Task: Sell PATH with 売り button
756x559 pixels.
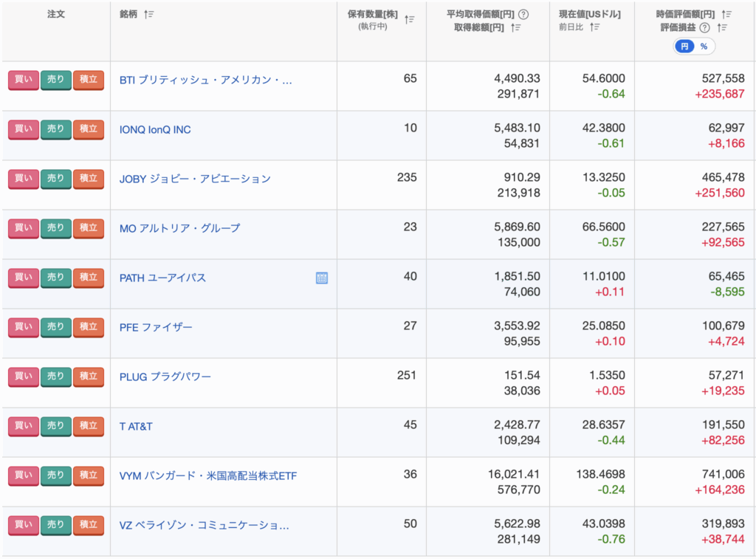Action: pos(56,278)
